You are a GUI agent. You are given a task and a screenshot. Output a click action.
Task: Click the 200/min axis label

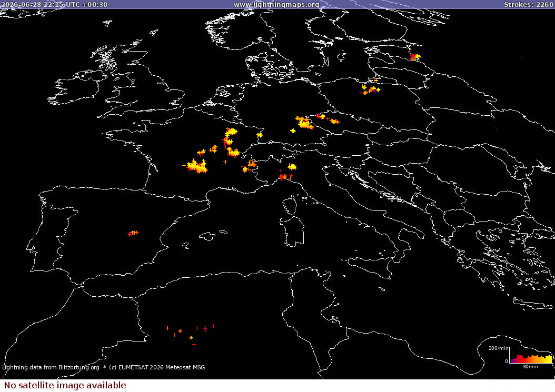[x=498, y=348]
